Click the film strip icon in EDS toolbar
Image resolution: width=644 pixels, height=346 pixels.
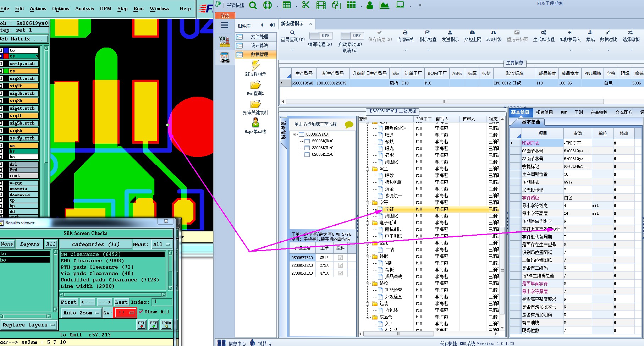coord(321,5)
